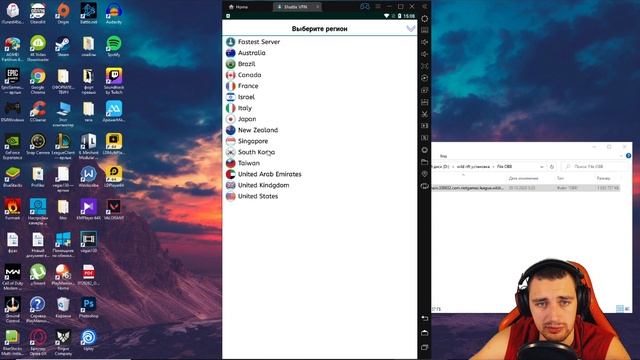Image resolution: width=640 pixels, height=360 pixels.
Task: Open Uplay desktop shortcut
Action: (89, 340)
